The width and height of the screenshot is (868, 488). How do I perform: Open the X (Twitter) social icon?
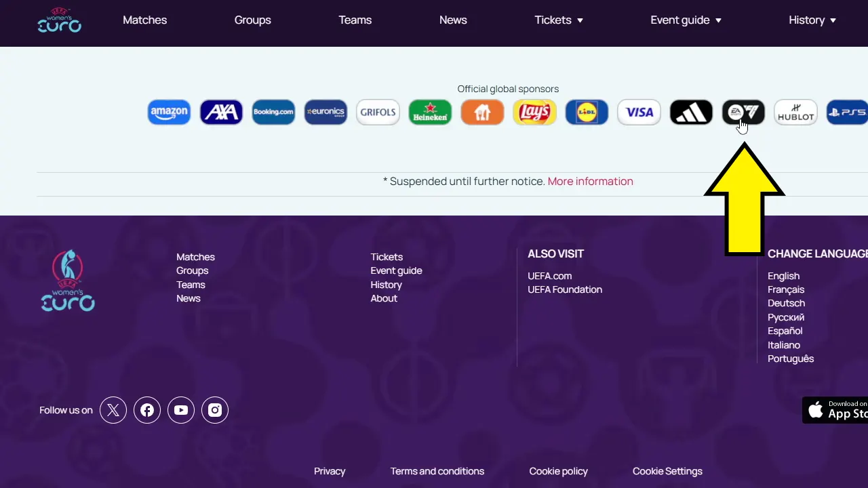click(x=113, y=410)
